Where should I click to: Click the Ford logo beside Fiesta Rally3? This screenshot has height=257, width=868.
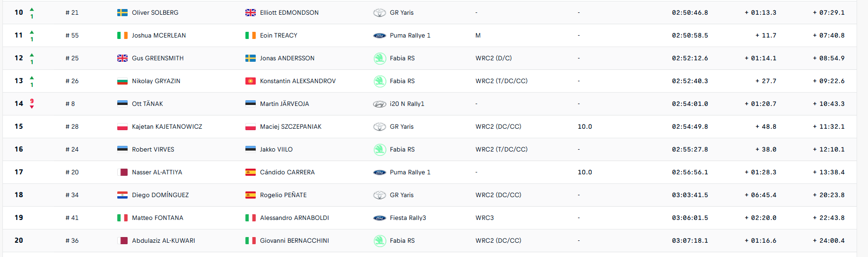(379, 218)
